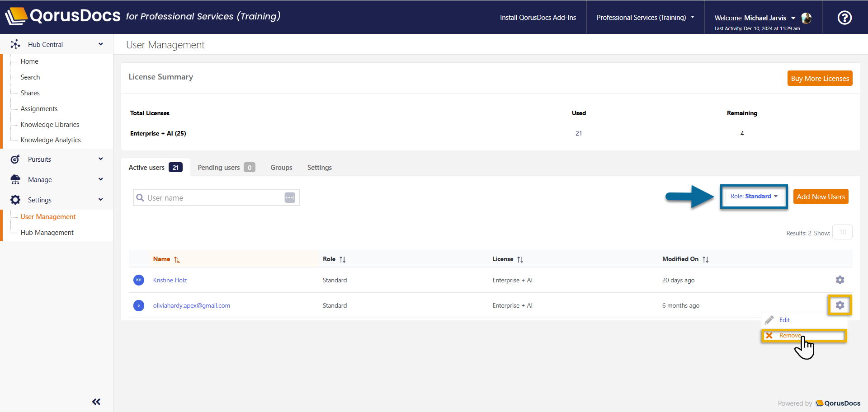Screen dimensions: 868x412
Task: Open oliviahardy.apex@gmail.com user link
Action: 192,305
